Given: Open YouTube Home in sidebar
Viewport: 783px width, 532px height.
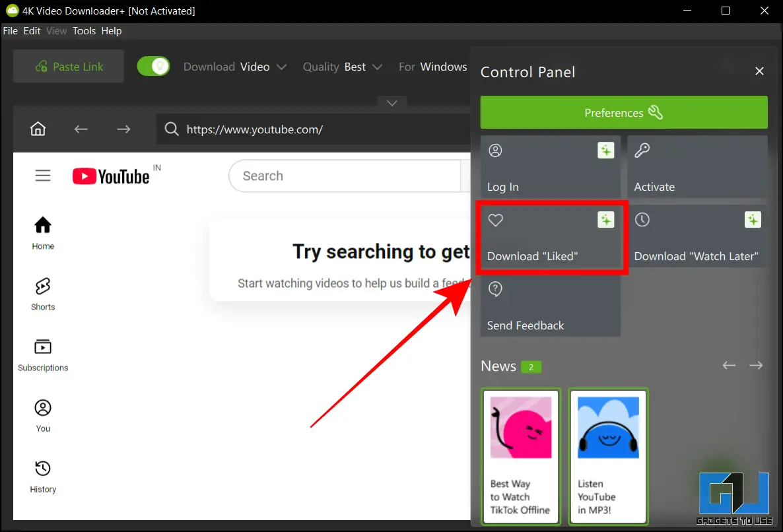Looking at the screenshot, I should coord(43,233).
